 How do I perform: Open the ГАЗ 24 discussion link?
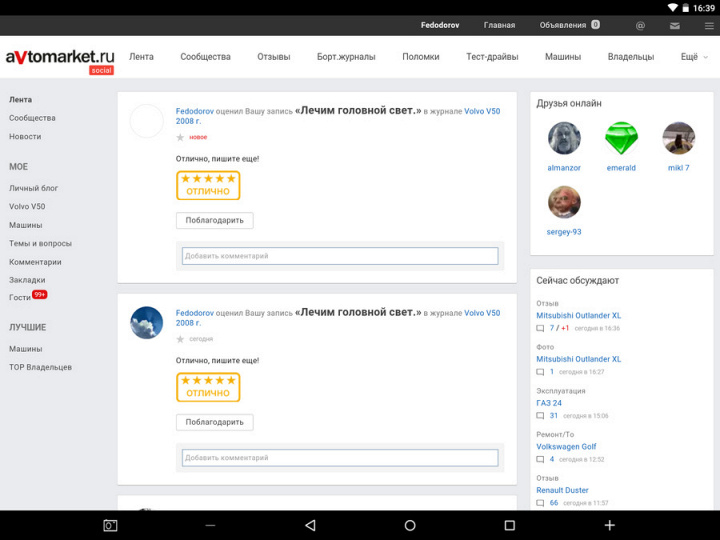549,403
